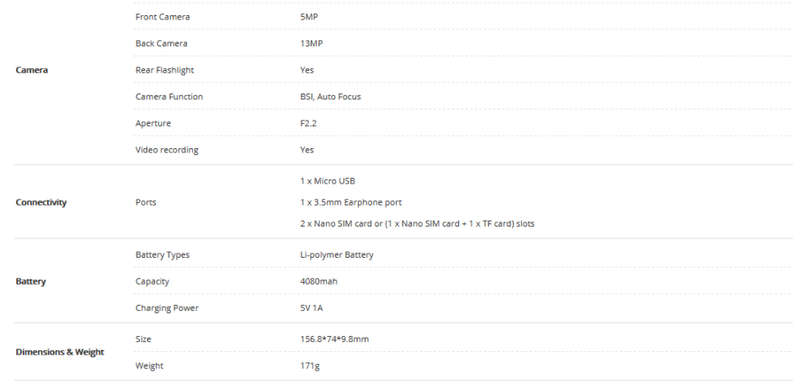Image resolution: width=800 pixels, height=390 pixels.
Task: Click the BSI, Auto Focus text
Action: point(331,96)
